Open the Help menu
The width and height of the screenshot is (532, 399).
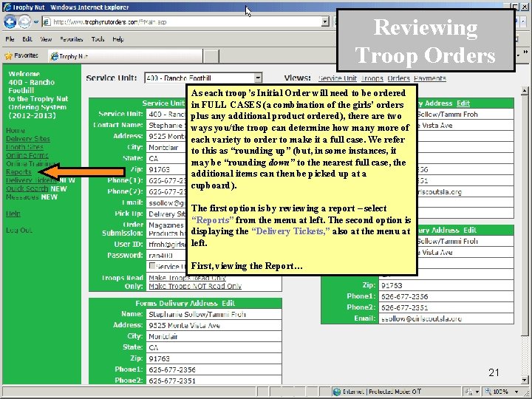(x=117, y=39)
